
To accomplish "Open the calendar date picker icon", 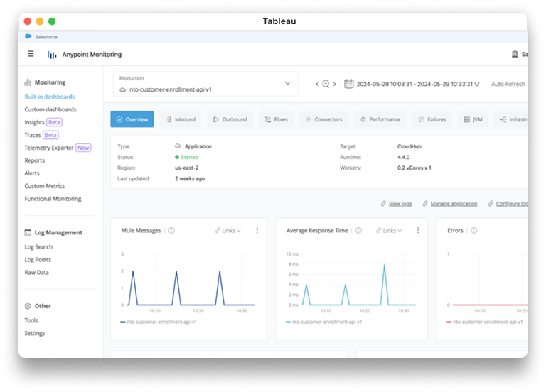I will click(348, 84).
